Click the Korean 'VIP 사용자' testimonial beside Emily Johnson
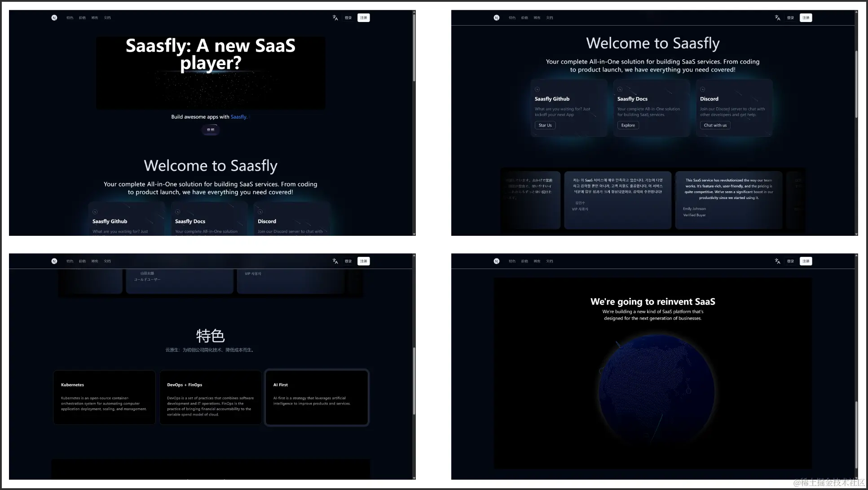Image resolution: width=868 pixels, height=490 pixels. [x=618, y=200]
